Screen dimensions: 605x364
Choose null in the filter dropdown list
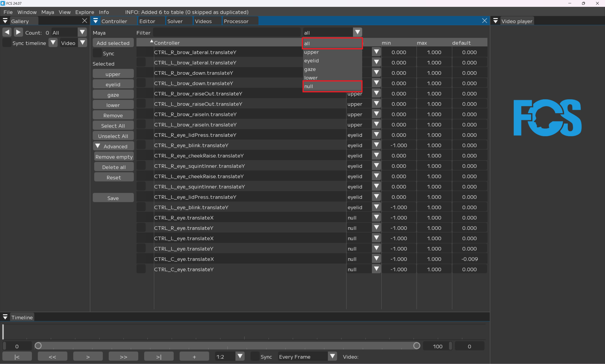[x=332, y=86]
